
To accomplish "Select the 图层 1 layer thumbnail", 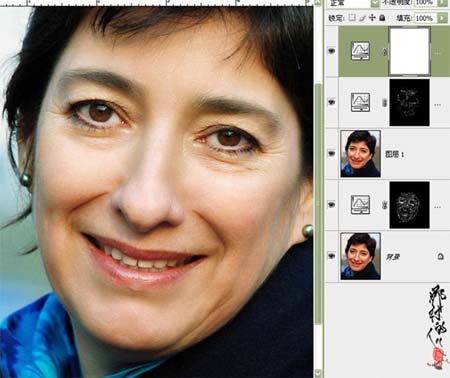I will coord(360,154).
